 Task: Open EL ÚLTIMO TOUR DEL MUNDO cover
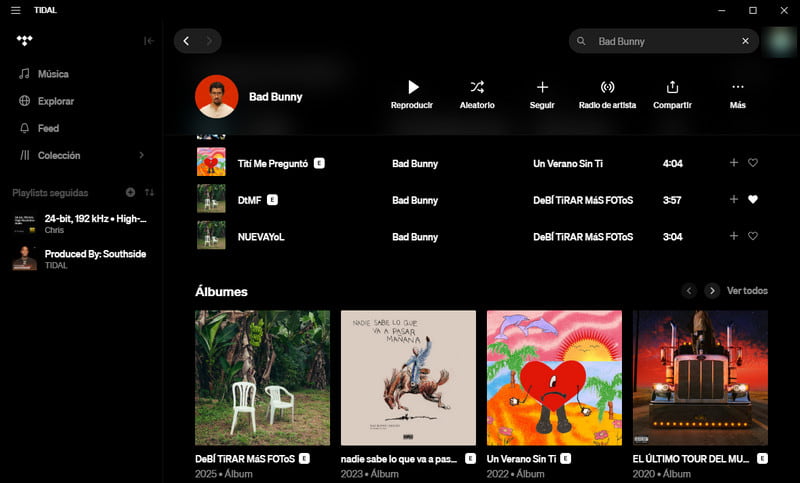point(700,378)
